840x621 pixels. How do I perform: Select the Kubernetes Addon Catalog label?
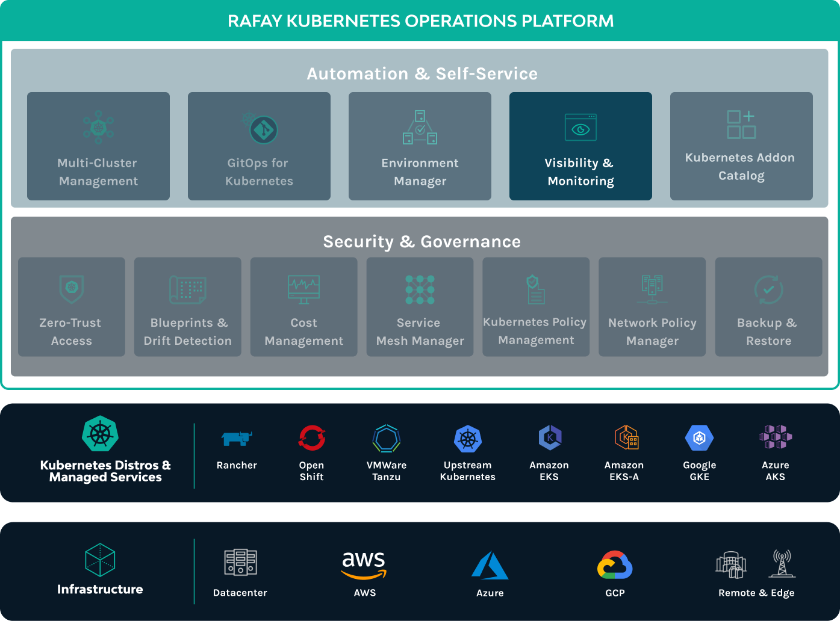741,167
